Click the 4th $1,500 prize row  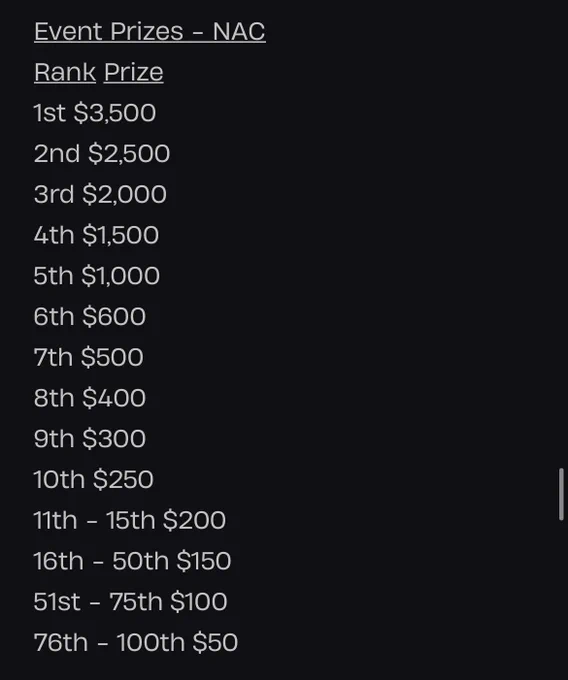click(x=96, y=235)
